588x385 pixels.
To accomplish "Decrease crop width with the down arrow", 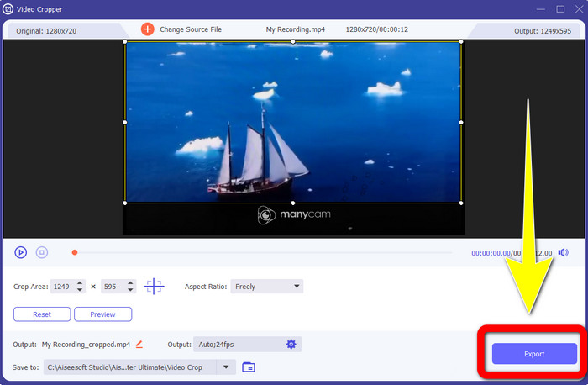I will pos(80,290).
